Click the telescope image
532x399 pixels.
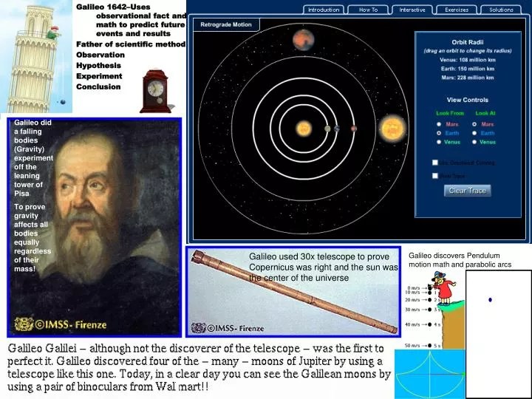[x=293, y=292]
